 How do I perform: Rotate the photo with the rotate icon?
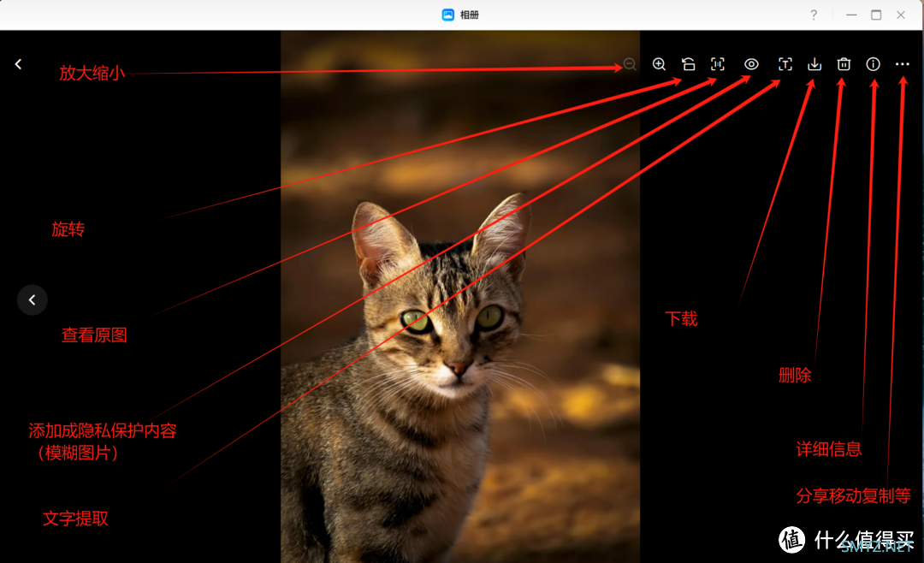pyautogui.click(x=688, y=64)
